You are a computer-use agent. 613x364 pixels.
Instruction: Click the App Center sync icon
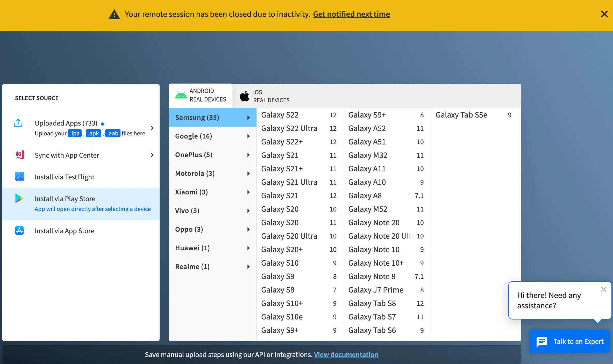click(20, 155)
